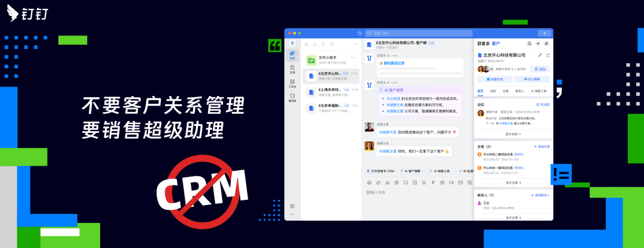The image size is (644, 248).
Task: Click the thumbs-up icon in the chat toolbar
Action: (378, 182)
